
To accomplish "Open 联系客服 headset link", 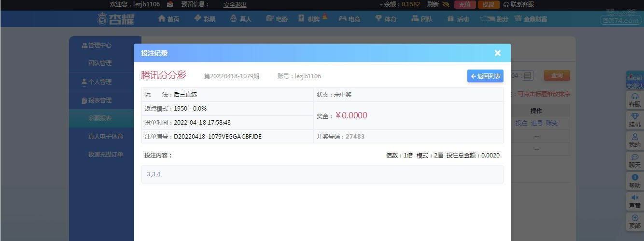I will pyautogui.click(x=518, y=4).
